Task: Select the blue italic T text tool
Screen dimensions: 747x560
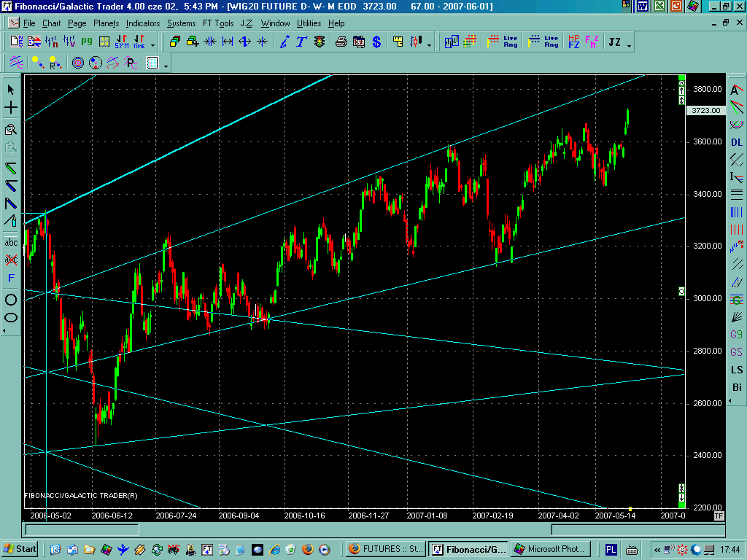Action: [301, 42]
